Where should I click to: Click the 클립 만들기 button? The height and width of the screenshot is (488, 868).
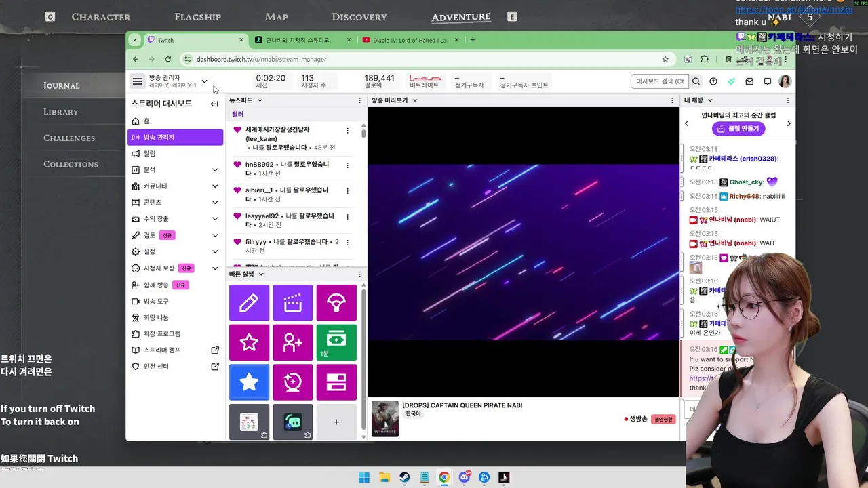738,129
